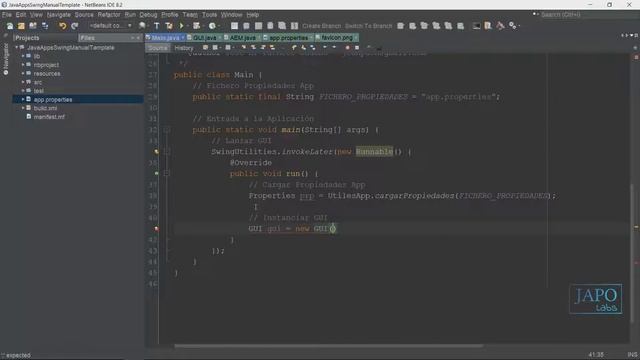Expand the test folder
This screenshot has width=640, height=360.
click(x=23, y=91)
